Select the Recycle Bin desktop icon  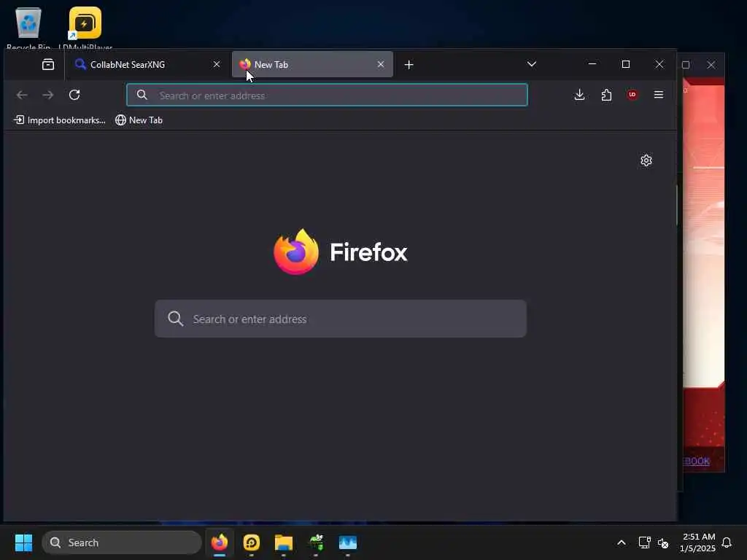pyautogui.click(x=28, y=28)
